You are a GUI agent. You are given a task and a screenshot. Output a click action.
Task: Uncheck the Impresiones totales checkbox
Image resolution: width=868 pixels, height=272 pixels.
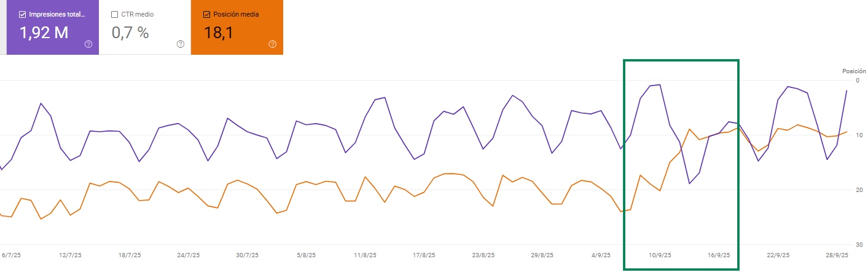click(23, 14)
